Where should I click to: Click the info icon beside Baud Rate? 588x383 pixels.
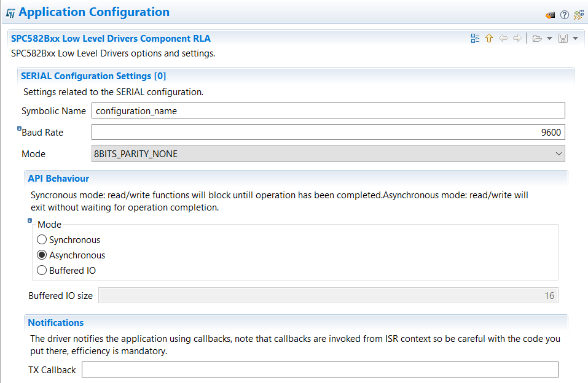point(19,129)
